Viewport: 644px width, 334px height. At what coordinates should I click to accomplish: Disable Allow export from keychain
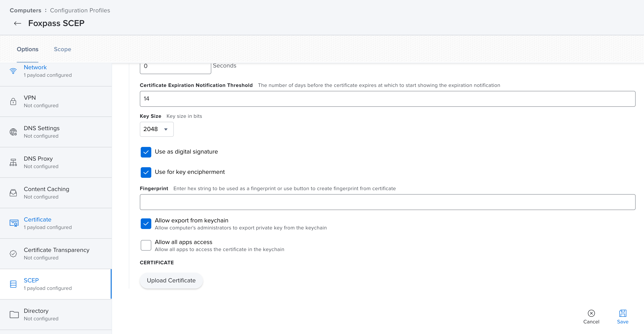coord(146,223)
